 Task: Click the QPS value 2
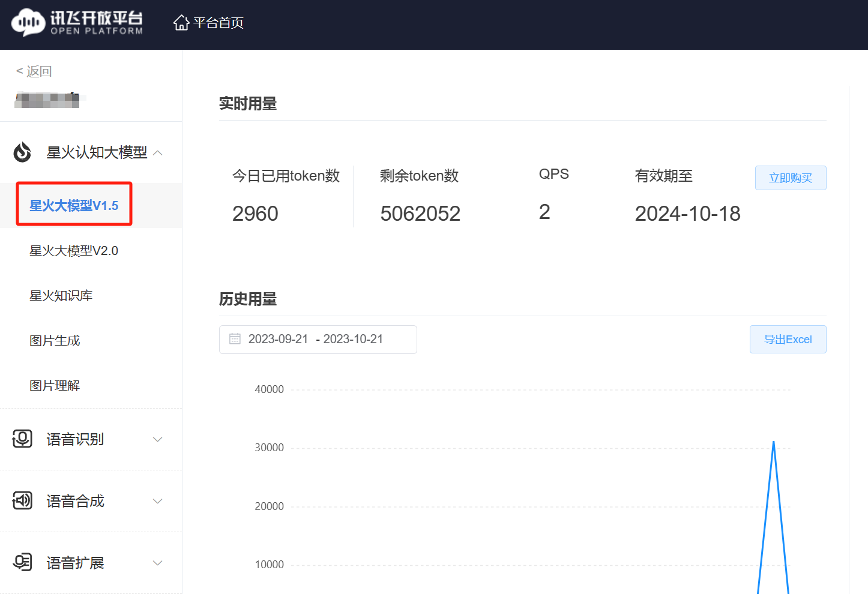click(x=544, y=212)
